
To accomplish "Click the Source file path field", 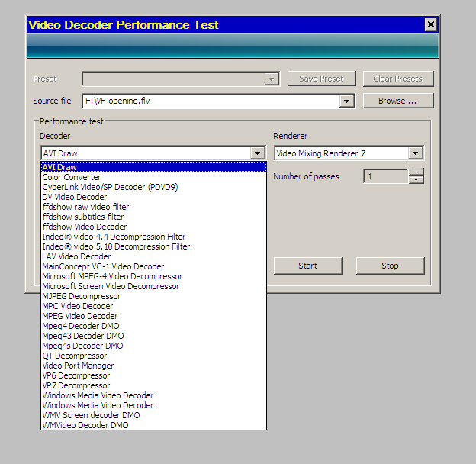I will point(211,101).
